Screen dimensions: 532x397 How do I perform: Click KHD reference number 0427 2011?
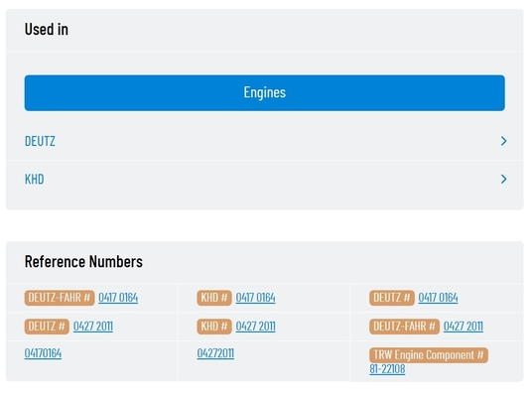pos(255,327)
